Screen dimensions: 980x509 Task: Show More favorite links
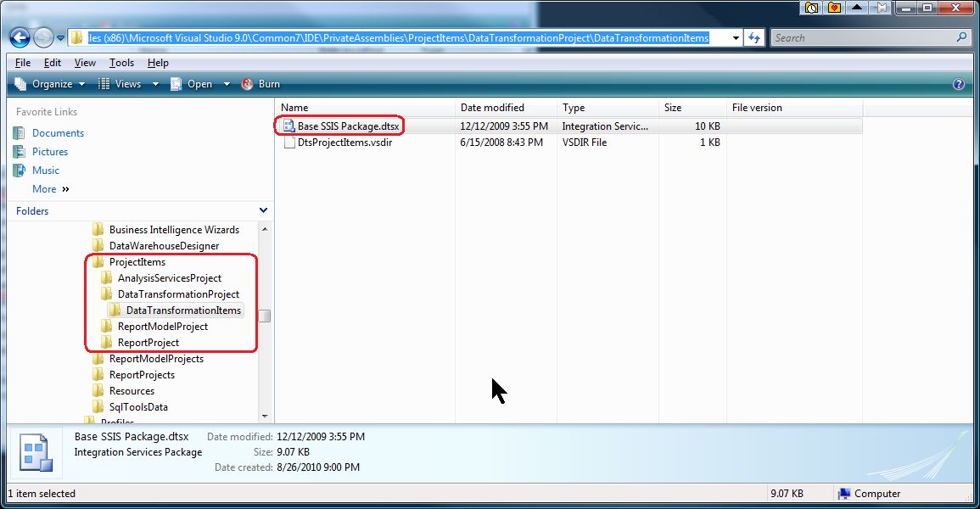pyautogui.click(x=51, y=189)
